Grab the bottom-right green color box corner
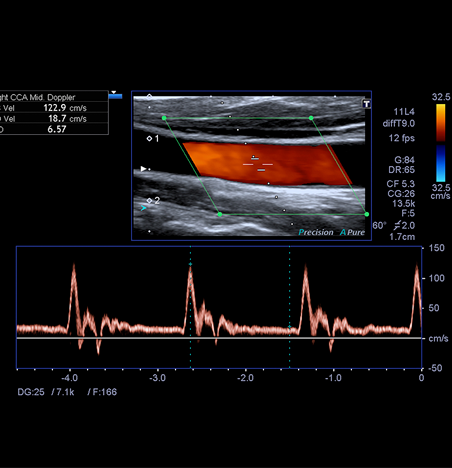This screenshot has width=452, height=468. [x=367, y=214]
